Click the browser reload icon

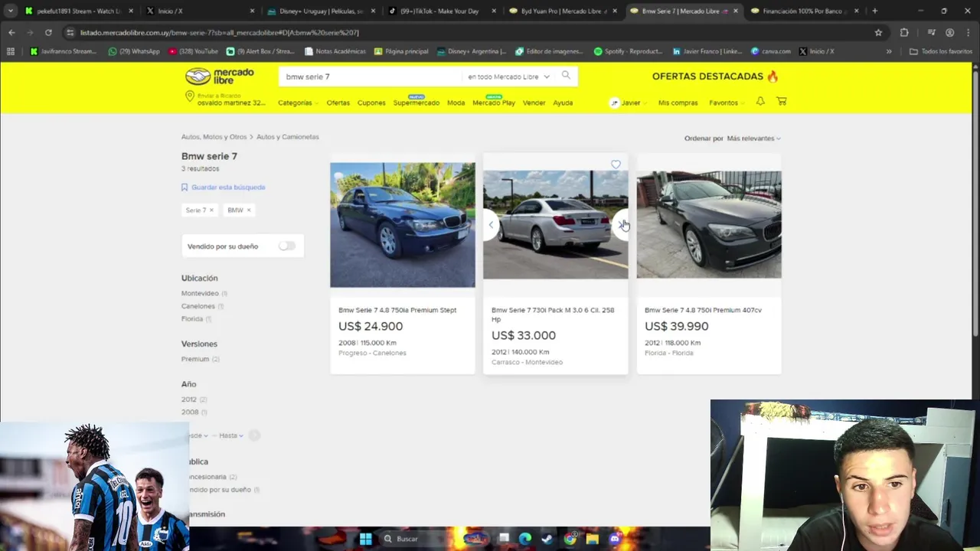pos(48,32)
